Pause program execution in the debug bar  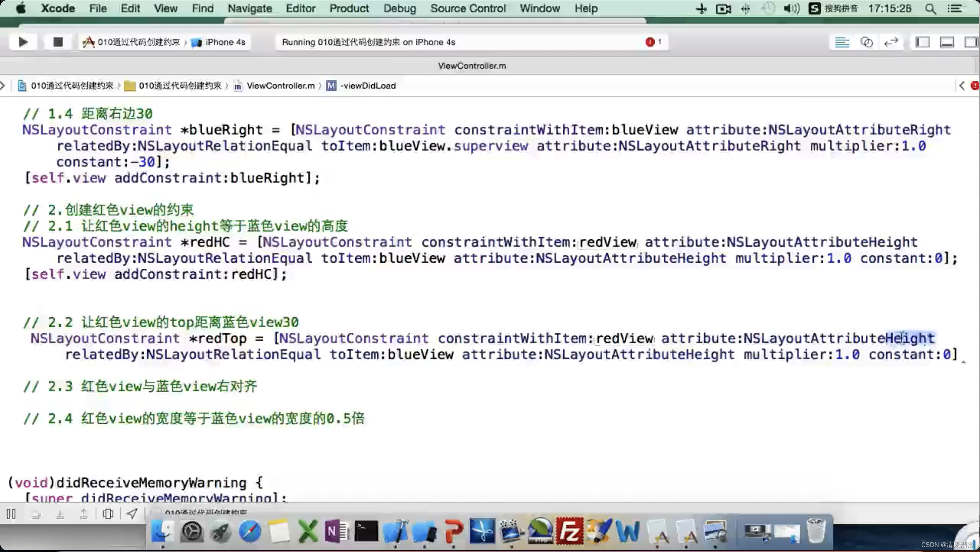click(x=11, y=514)
